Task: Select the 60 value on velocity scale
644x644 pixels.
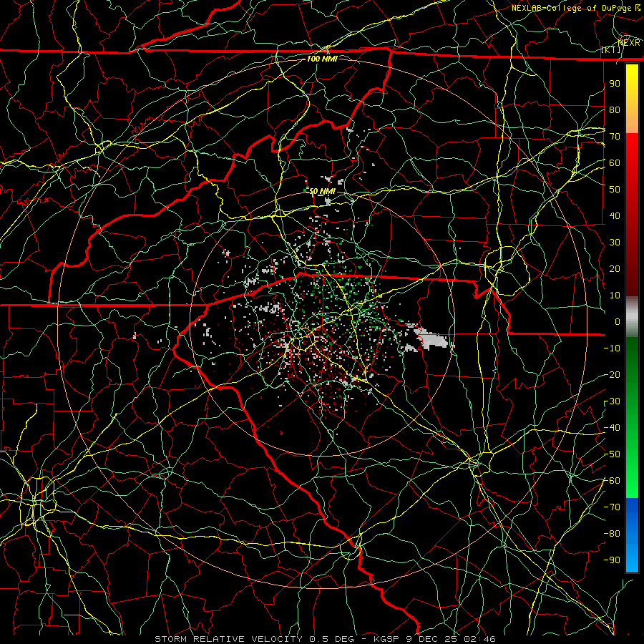Action: coord(615,163)
